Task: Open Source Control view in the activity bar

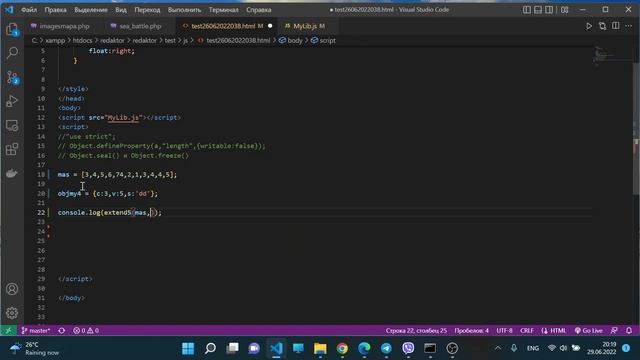Action: pyautogui.click(x=12, y=77)
